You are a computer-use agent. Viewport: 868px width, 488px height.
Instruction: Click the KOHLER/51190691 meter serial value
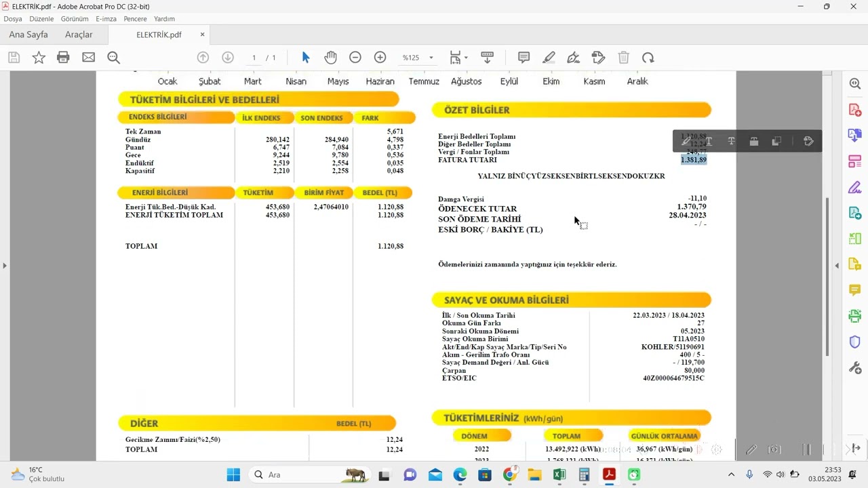tap(673, 347)
